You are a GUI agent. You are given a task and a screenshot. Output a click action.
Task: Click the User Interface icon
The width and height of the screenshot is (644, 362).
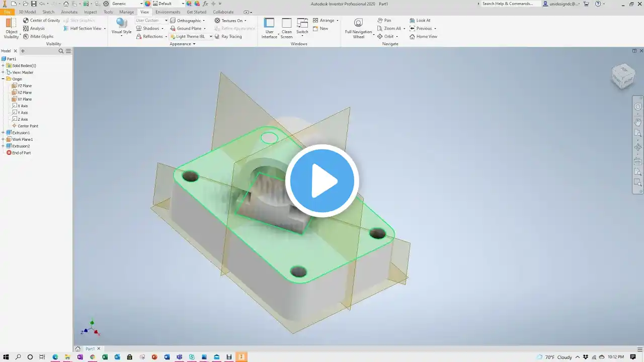(x=269, y=23)
